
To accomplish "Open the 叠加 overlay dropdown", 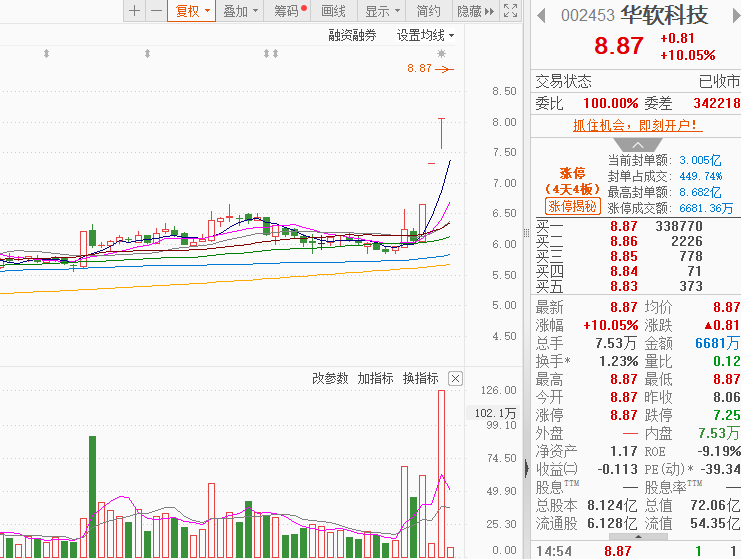I will (240, 11).
